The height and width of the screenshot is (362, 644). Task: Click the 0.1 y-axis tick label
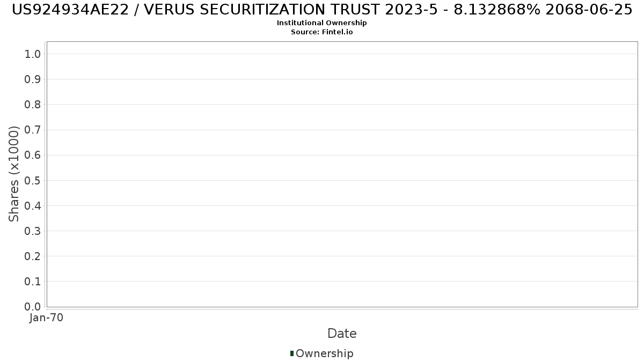pos(32,282)
